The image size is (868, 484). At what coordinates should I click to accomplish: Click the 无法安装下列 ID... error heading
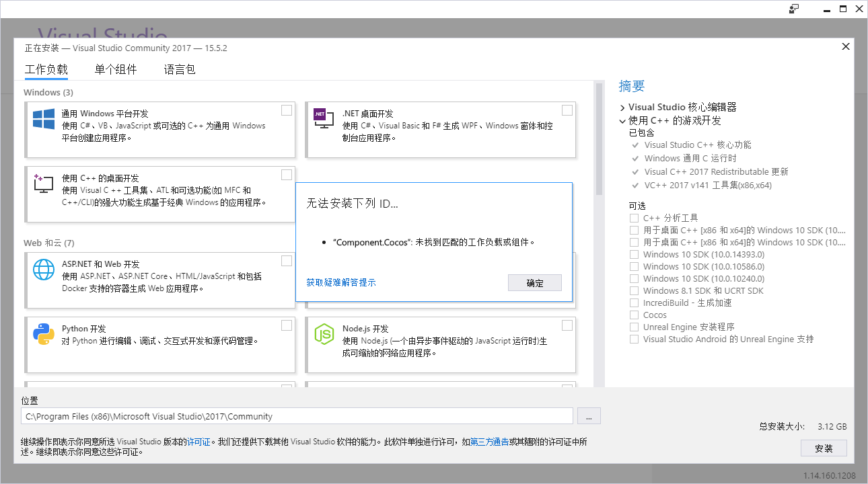353,203
